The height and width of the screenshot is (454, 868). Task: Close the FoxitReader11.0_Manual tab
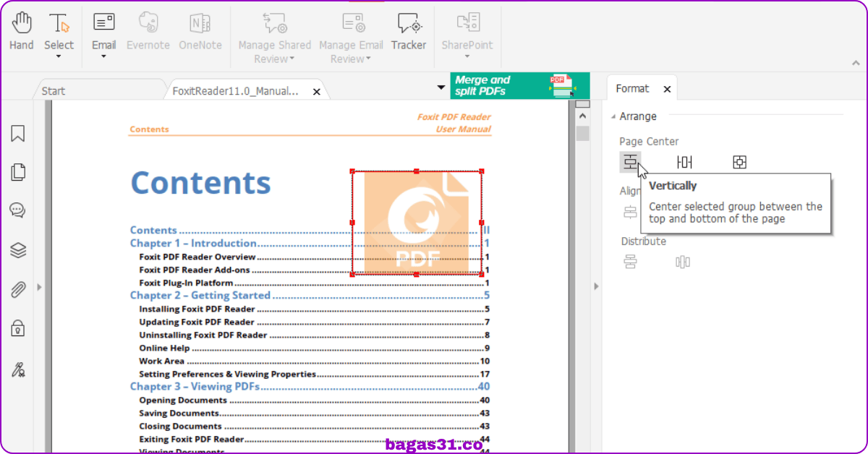tap(317, 91)
